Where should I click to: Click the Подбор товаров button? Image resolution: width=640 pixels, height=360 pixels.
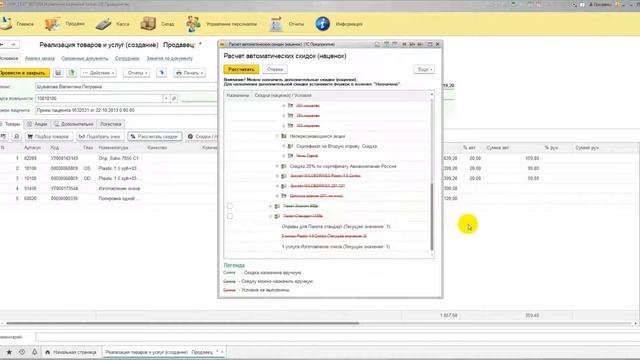(x=48, y=136)
